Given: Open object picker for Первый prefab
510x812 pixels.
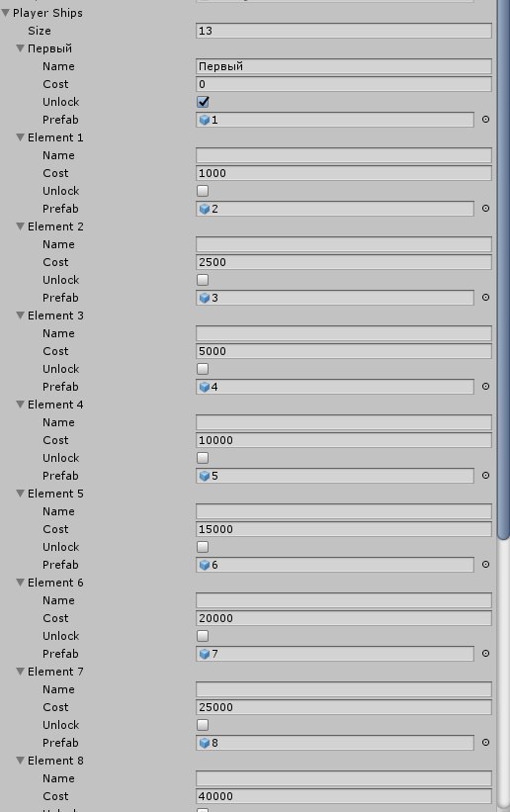Looking at the screenshot, I should point(485,120).
